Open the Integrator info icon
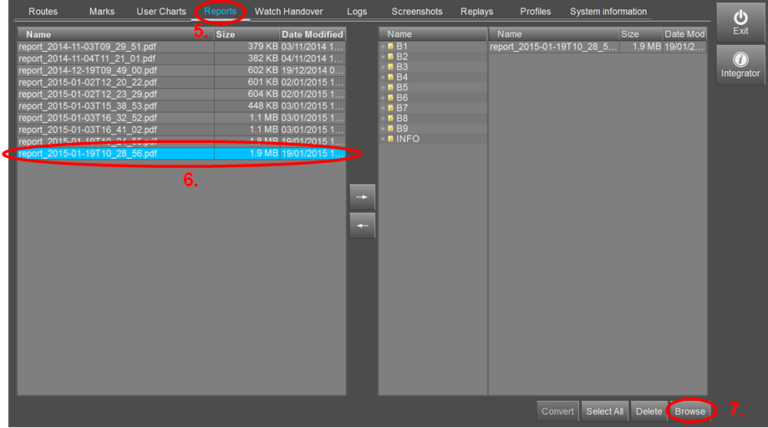Viewport: 768px width, 428px height. 740,59
